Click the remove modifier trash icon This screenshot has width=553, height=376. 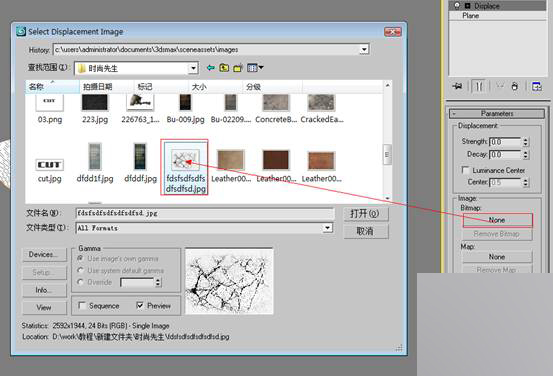pos(515,86)
